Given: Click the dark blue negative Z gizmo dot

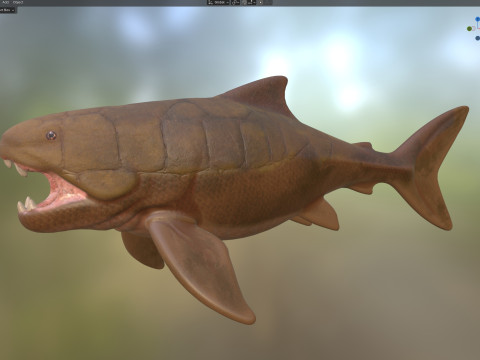Looking at the screenshot, I should pos(478,38).
